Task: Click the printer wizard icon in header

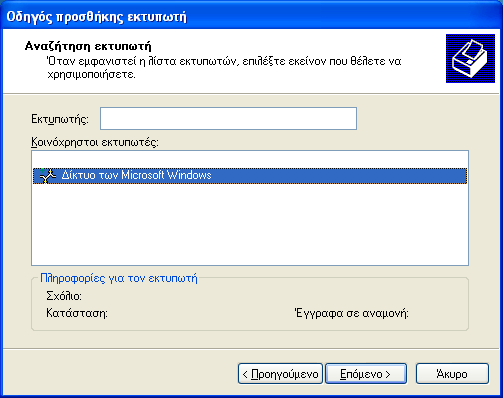Action: pos(470,58)
